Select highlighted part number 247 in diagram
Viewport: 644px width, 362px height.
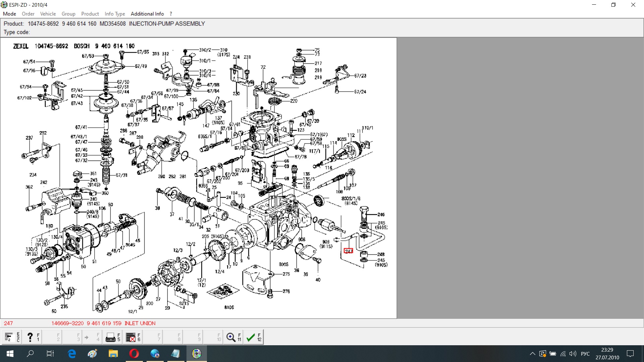click(x=348, y=251)
